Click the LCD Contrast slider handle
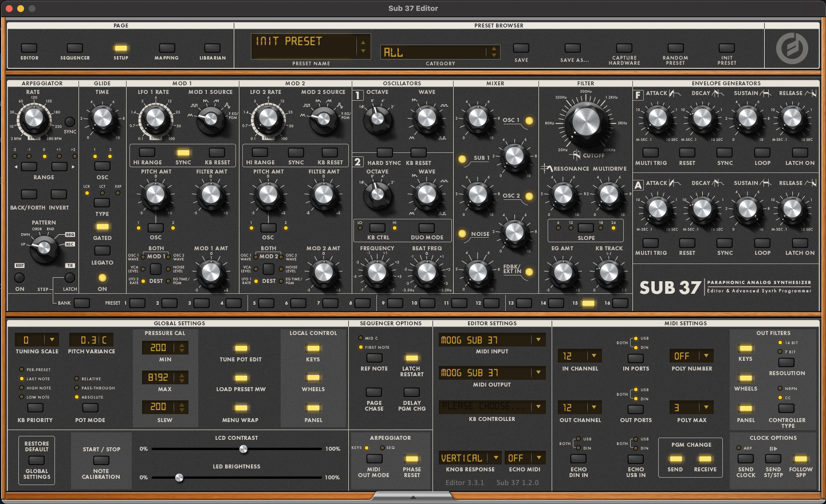The width and height of the screenshot is (826, 504). [x=243, y=449]
